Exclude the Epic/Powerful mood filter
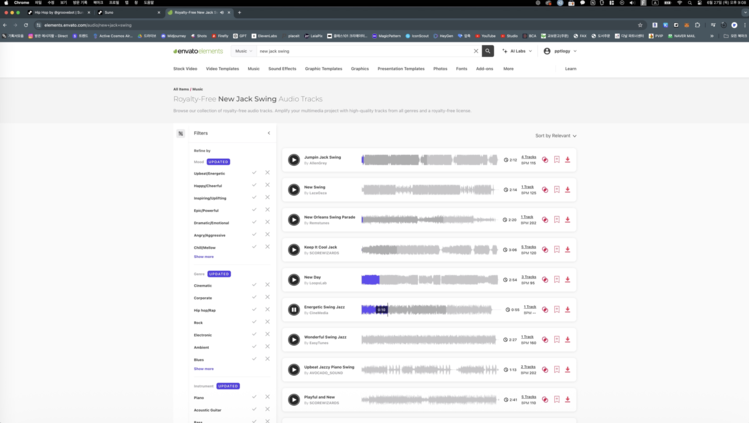This screenshot has height=423, width=749. 268,210
